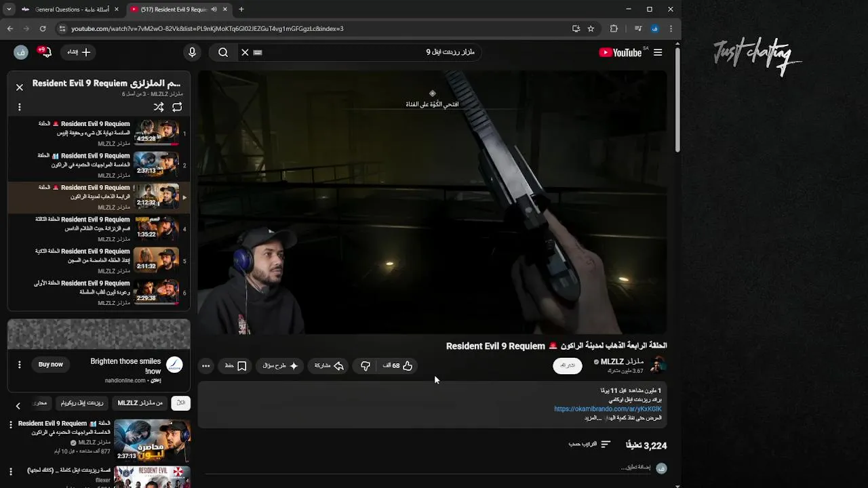
Task: Open notifications bell showing 9+
Action: (x=45, y=52)
